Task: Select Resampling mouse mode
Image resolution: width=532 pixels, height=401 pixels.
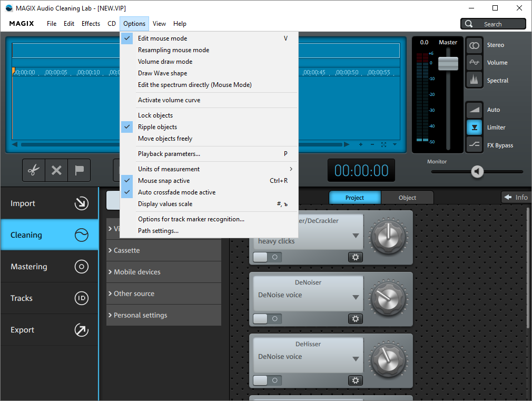Action: [209, 50]
